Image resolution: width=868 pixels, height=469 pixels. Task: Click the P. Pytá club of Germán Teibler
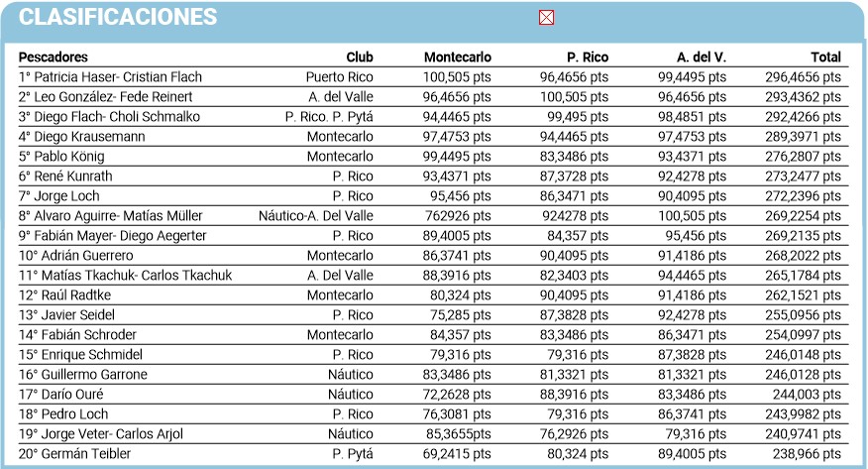point(353,454)
